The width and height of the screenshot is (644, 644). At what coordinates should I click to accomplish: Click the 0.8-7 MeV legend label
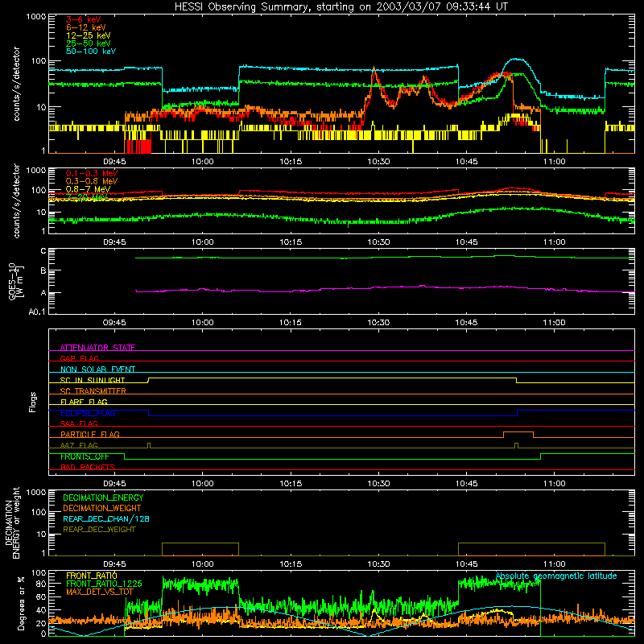88,189
